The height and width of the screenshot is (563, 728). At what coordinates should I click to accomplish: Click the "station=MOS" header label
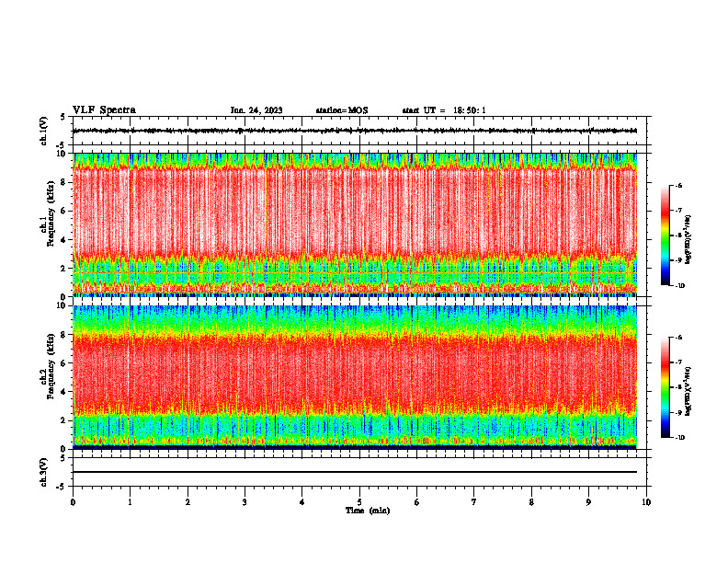(342, 110)
